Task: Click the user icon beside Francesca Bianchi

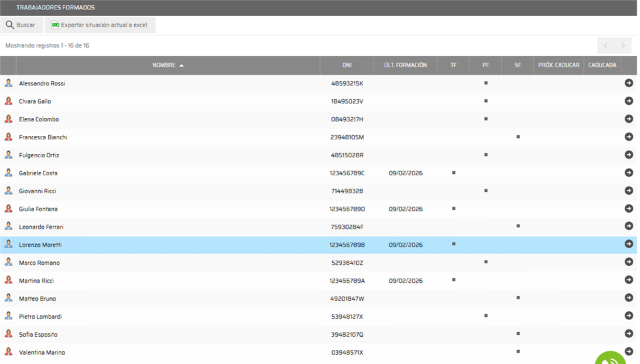Action: pos(8,137)
